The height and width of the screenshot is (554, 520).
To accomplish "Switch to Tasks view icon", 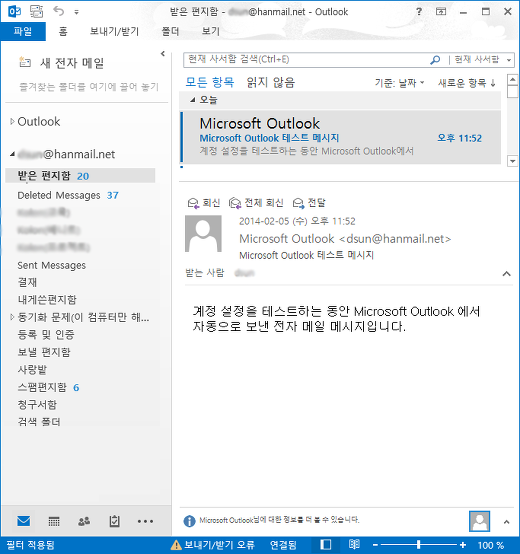I will pos(114,521).
